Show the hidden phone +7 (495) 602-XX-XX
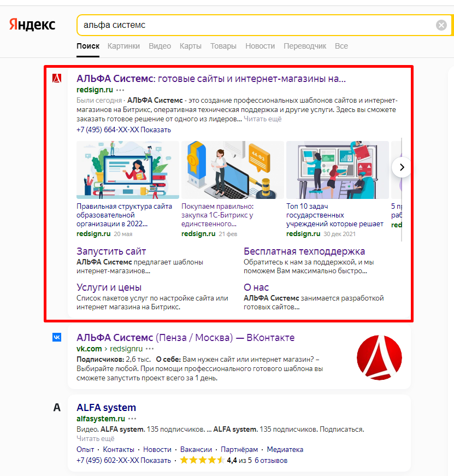This screenshot has width=454, height=476. tap(123, 461)
